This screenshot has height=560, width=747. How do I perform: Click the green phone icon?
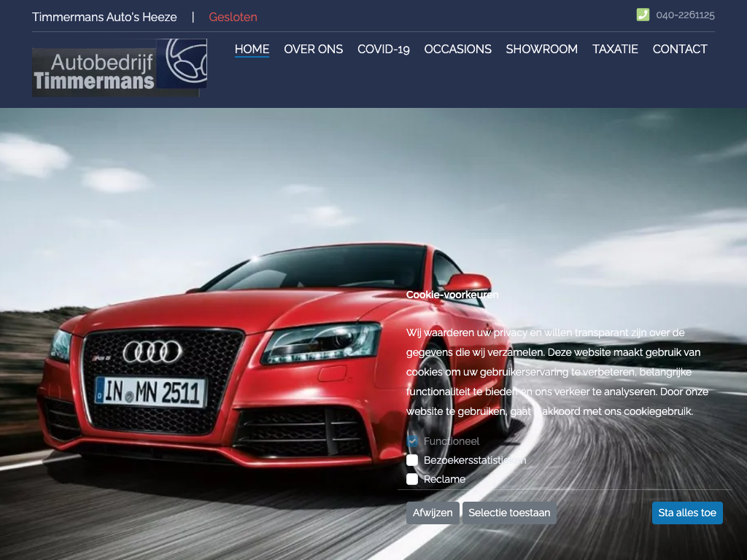pyautogui.click(x=643, y=15)
